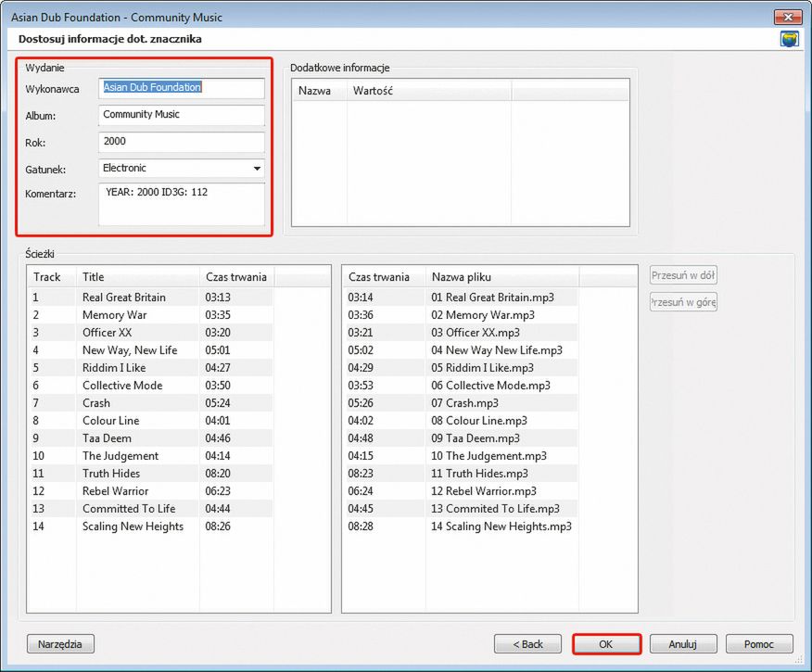
Task: Click the Przesuń w górę button
Action: 683,302
